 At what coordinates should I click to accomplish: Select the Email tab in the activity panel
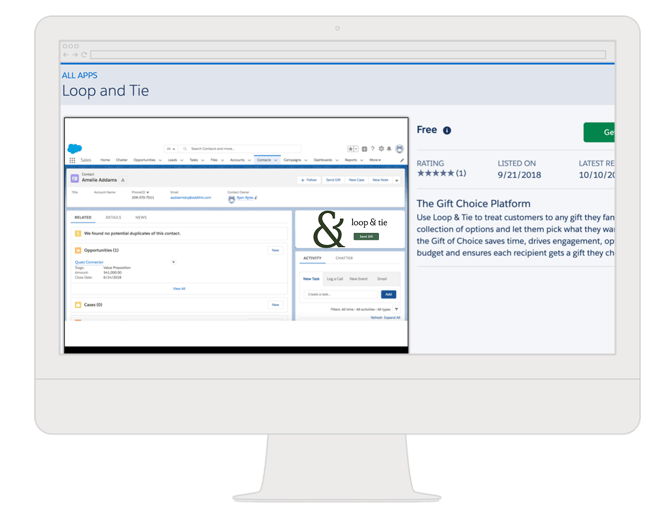point(382,279)
